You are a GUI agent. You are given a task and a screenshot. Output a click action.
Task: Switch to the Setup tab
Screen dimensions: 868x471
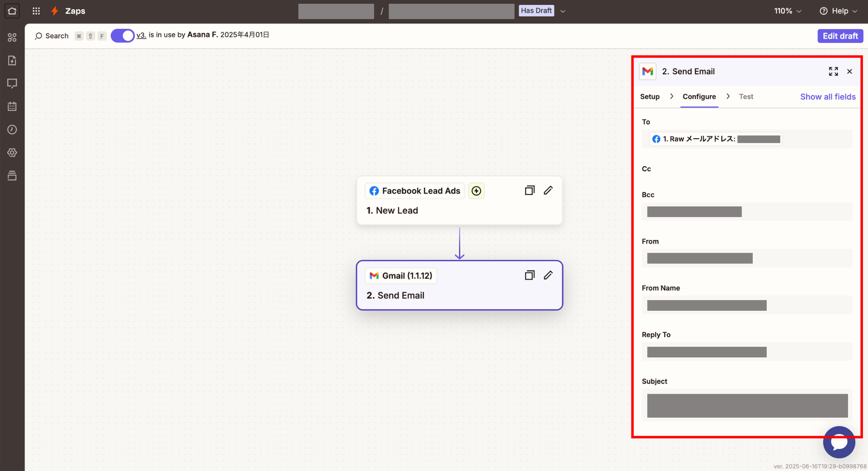(650, 97)
